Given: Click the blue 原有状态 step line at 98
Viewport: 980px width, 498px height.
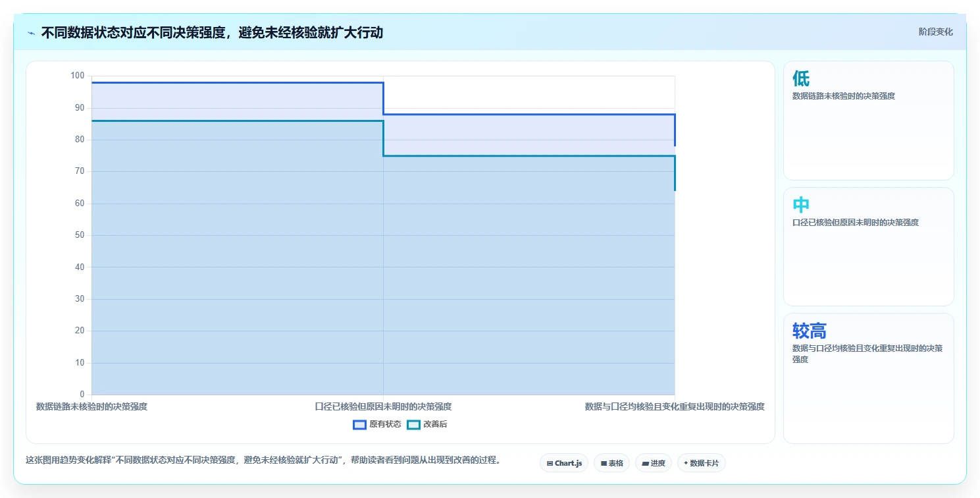Looking at the screenshot, I should [237, 82].
